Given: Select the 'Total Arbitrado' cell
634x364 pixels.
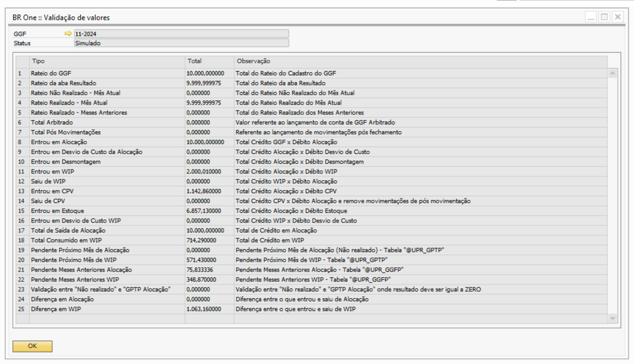Looking at the screenshot, I should point(107,122).
